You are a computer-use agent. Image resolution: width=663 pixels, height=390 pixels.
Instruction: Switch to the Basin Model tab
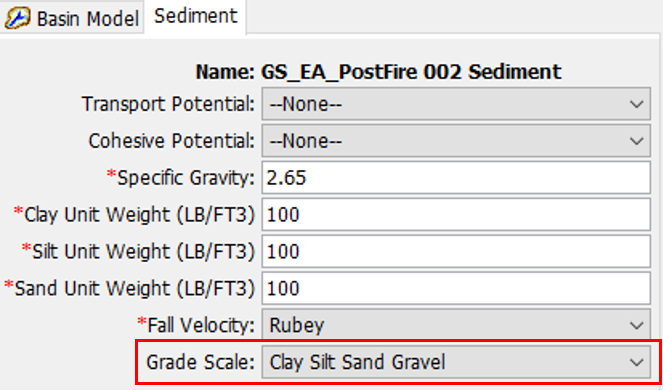click(72, 18)
